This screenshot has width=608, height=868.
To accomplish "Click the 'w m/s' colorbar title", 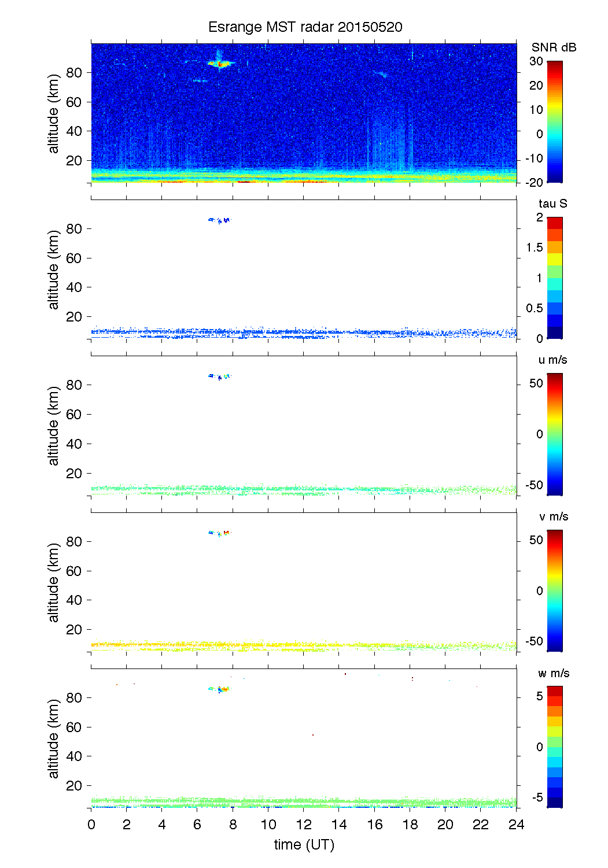I will click(x=553, y=673).
